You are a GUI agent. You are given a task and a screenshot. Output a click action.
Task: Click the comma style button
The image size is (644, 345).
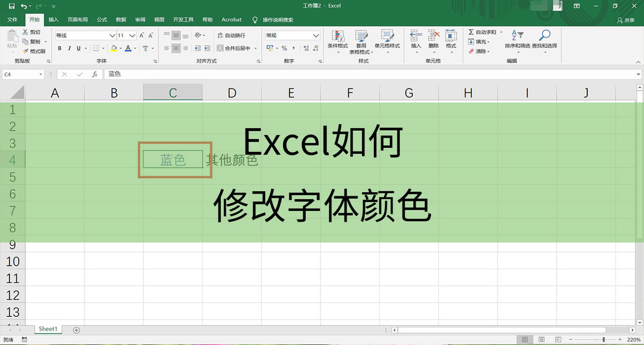(294, 48)
